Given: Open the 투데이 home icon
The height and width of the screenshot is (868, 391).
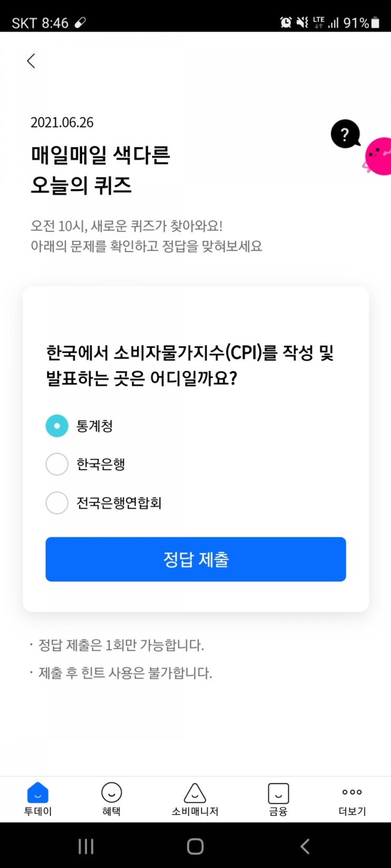Looking at the screenshot, I should [x=38, y=793].
